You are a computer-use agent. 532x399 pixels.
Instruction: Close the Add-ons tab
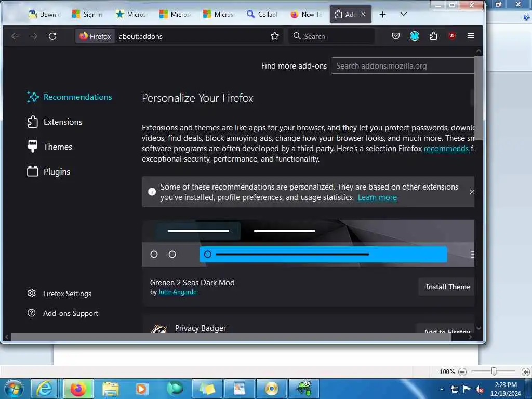pyautogui.click(x=363, y=14)
